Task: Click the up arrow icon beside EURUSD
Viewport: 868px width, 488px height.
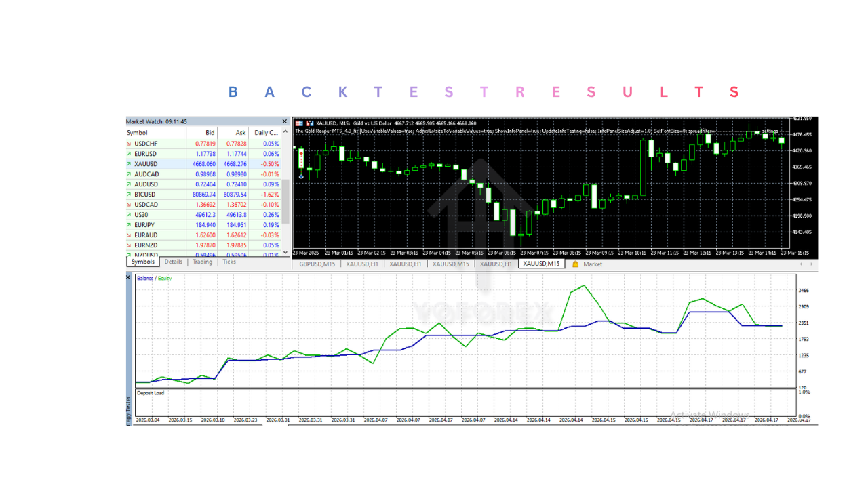Action: 129,154
